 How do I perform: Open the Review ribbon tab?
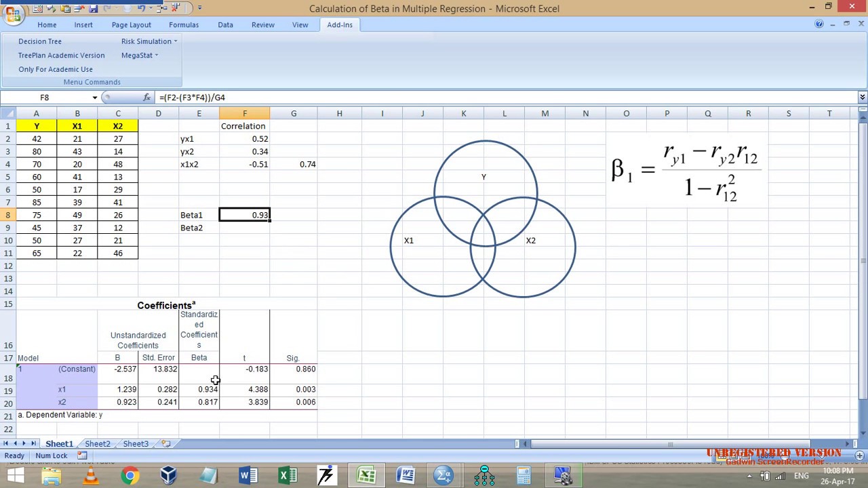(x=263, y=25)
